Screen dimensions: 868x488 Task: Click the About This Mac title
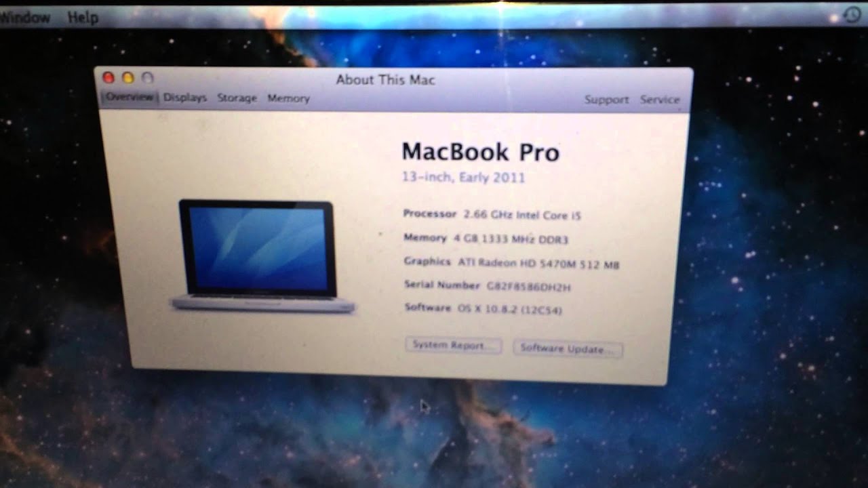[x=386, y=79]
